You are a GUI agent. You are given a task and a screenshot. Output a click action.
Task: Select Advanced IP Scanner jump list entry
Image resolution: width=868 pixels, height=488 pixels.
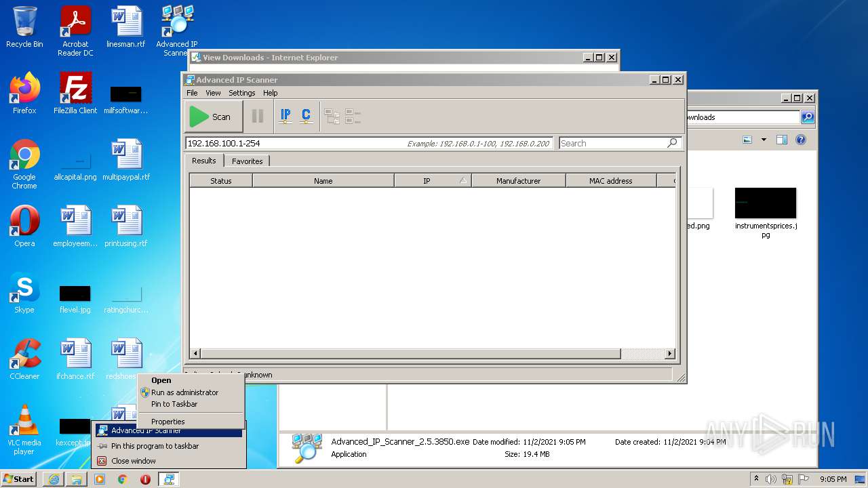tap(168, 430)
